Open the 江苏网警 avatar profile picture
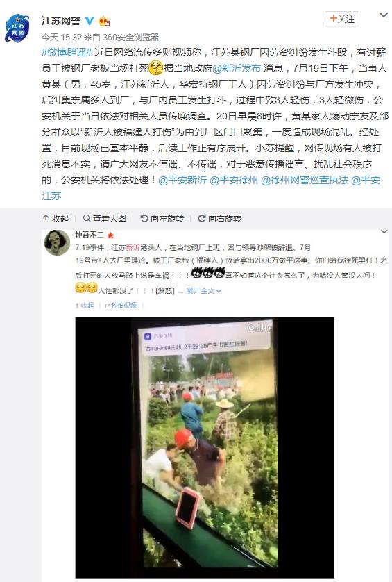Image resolution: width=392 pixels, height=582 pixels. [x=17, y=28]
